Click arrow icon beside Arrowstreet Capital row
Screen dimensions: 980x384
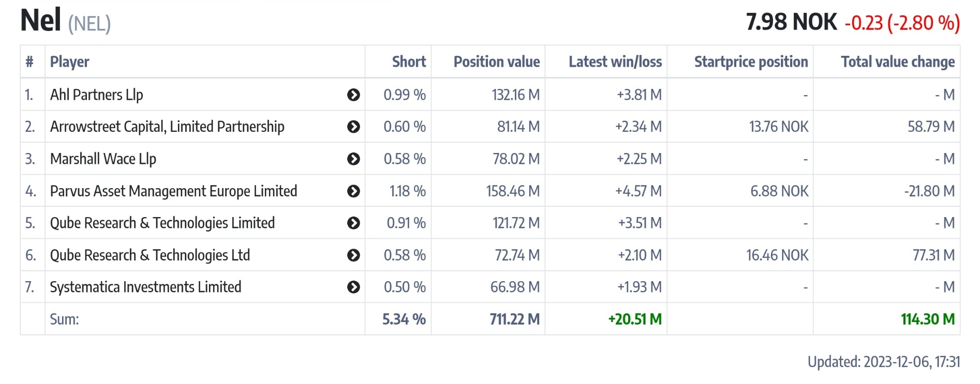coord(353,127)
